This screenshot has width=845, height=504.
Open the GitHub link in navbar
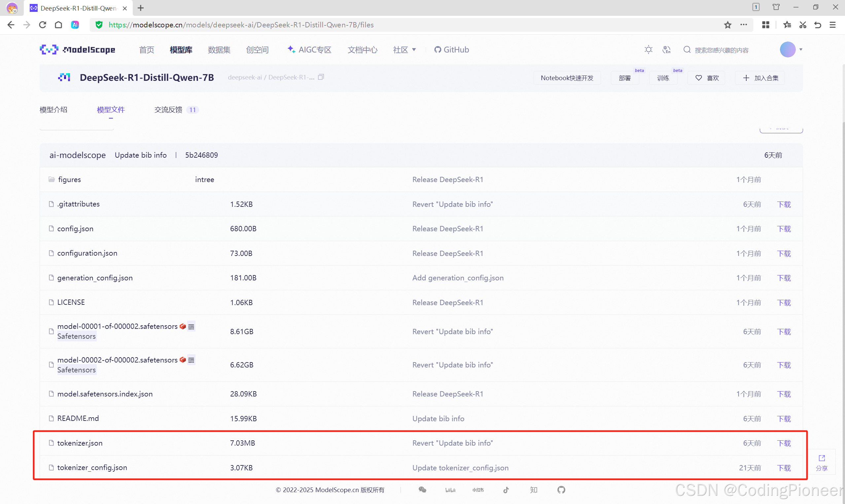451,49
